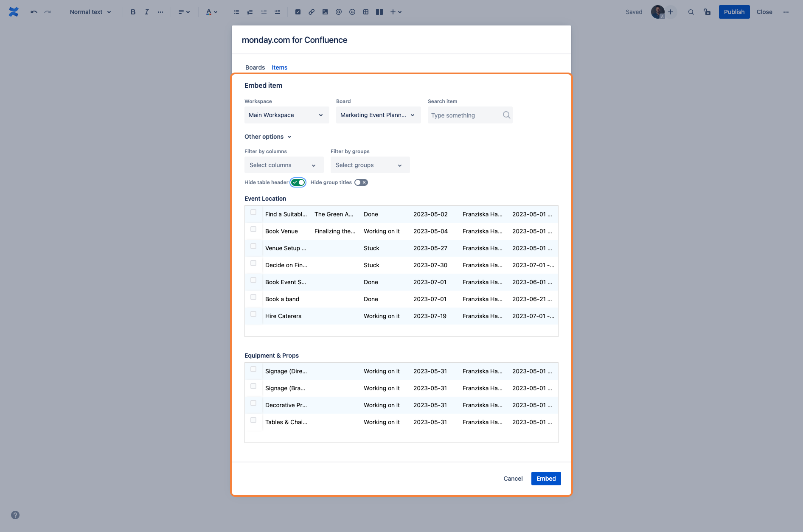
Task: Insert an emoji from the toolbar
Action: 352,12
